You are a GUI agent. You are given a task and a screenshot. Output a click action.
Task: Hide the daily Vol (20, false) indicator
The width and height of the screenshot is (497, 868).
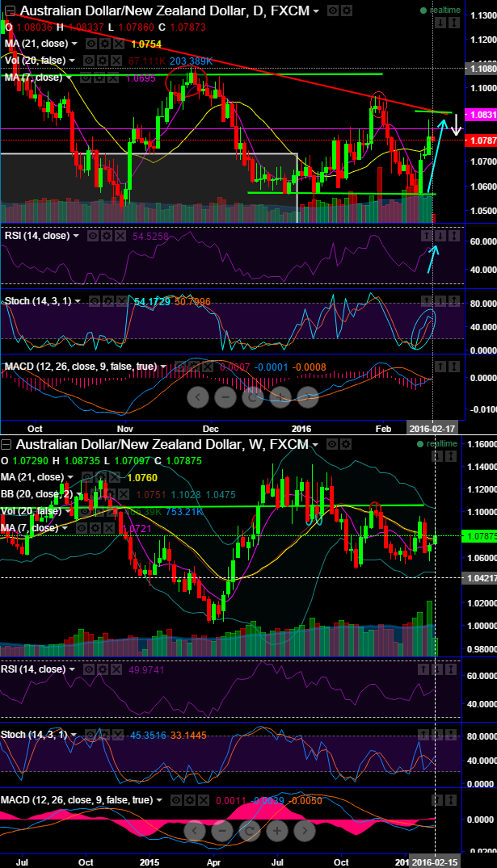tap(89, 61)
